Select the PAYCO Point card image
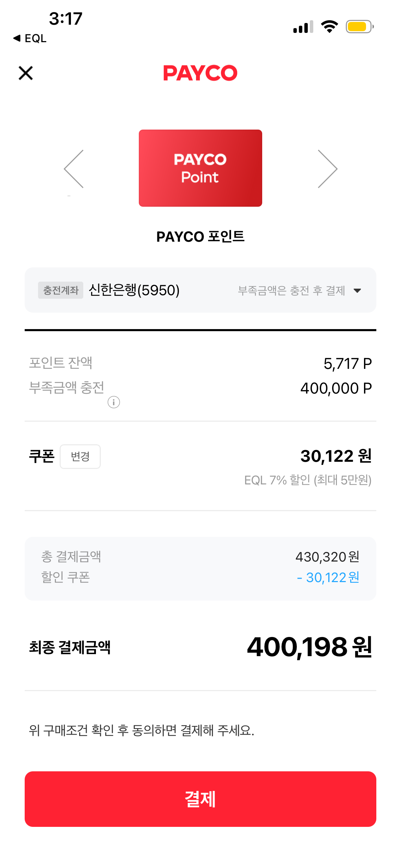 (x=200, y=168)
